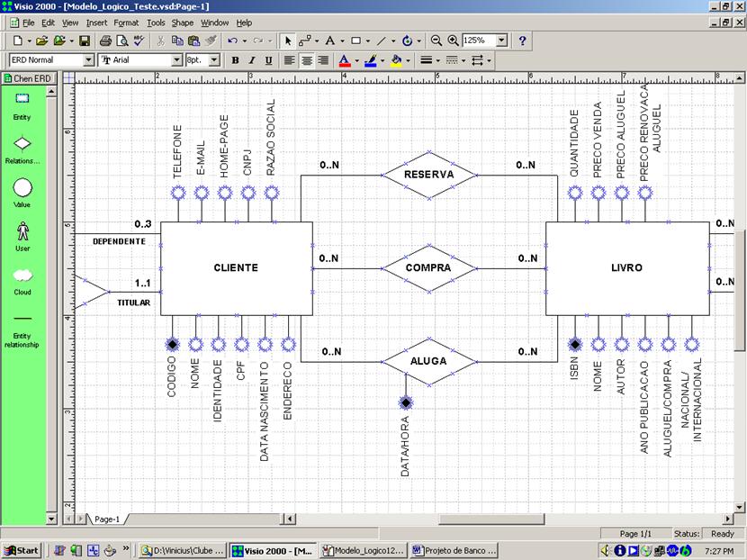Select the Connector tool on the toolbar
This screenshot has width=747, height=560.
[x=304, y=41]
